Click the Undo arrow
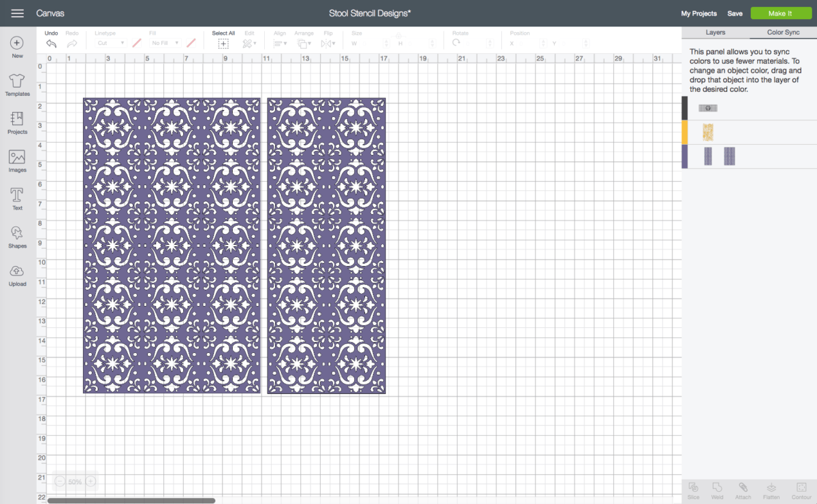Screen dimensions: 817x504 coord(51,43)
